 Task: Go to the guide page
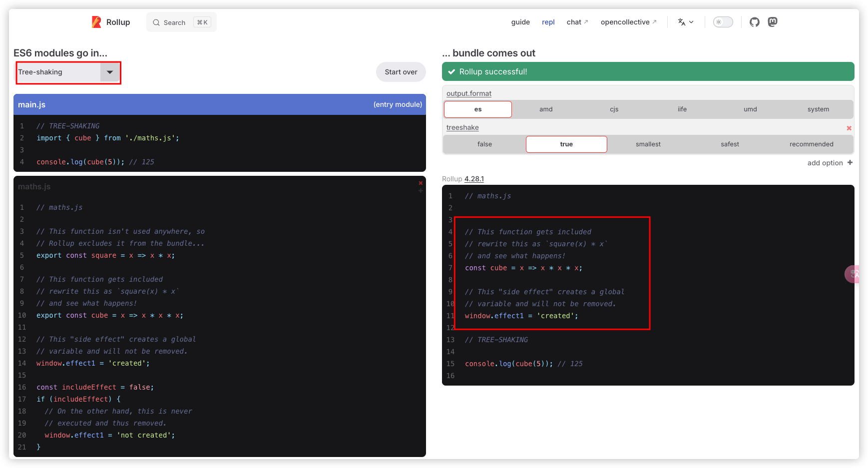pos(520,22)
